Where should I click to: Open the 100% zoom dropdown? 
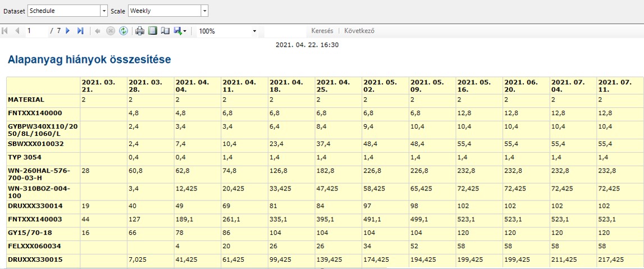pyautogui.click(x=255, y=31)
